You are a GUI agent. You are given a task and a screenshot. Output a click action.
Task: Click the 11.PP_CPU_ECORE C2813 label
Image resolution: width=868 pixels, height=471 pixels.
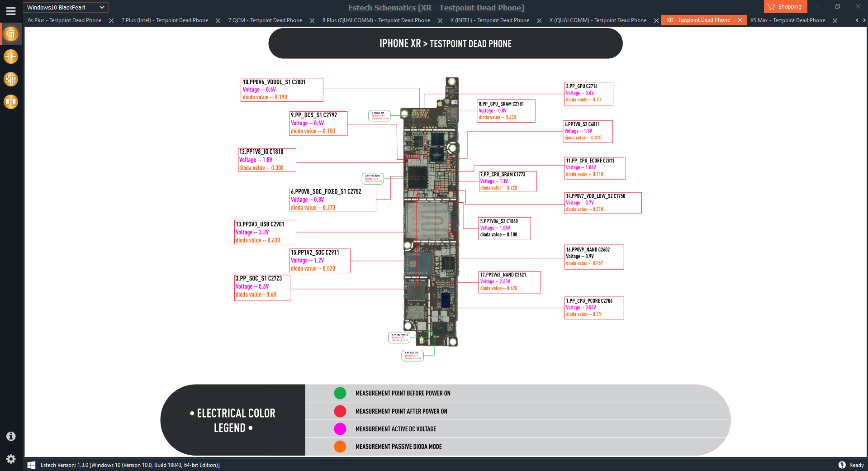tap(595, 168)
